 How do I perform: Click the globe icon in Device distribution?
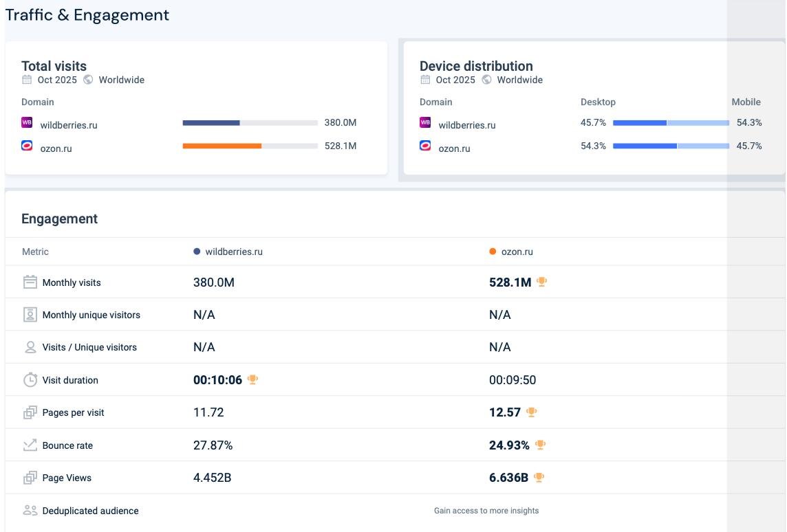click(486, 80)
